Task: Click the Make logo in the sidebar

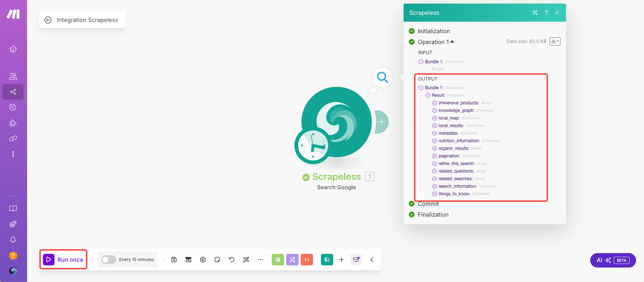Action: tap(13, 14)
